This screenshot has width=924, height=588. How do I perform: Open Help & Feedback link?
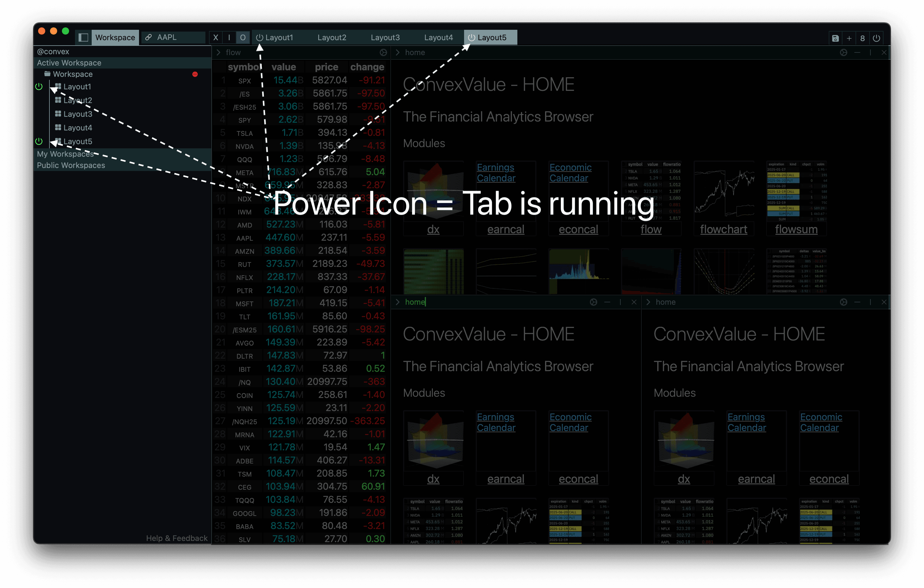point(177,538)
